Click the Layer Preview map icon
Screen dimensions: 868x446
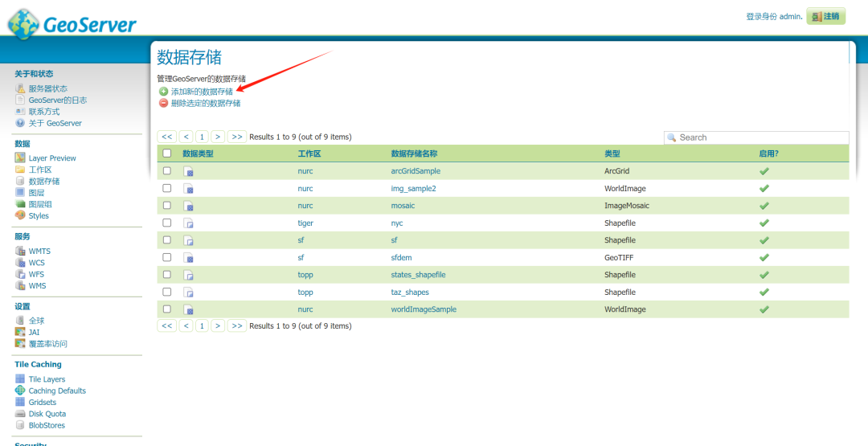pyautogui.click(x=20, y=158)
